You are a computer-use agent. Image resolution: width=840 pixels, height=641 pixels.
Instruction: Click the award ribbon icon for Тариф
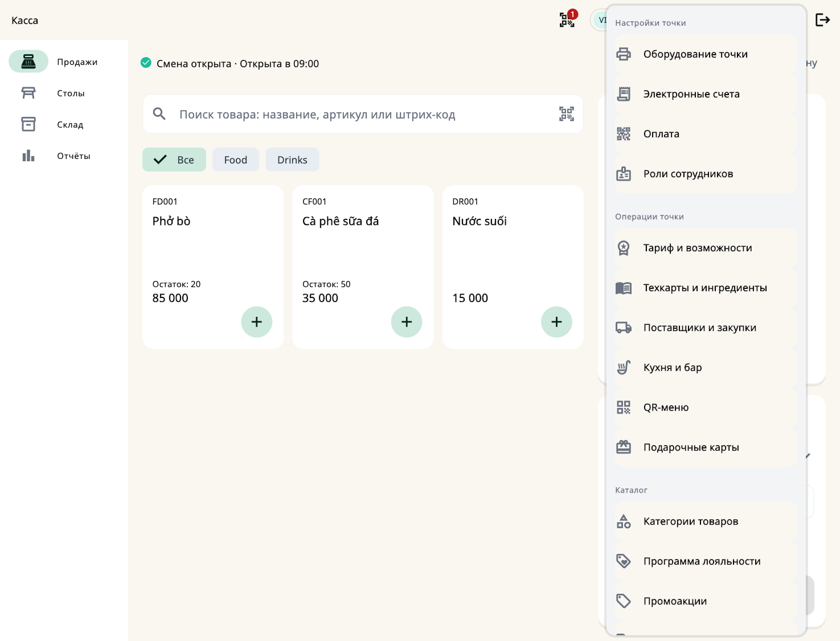click(x=624, y=248)
